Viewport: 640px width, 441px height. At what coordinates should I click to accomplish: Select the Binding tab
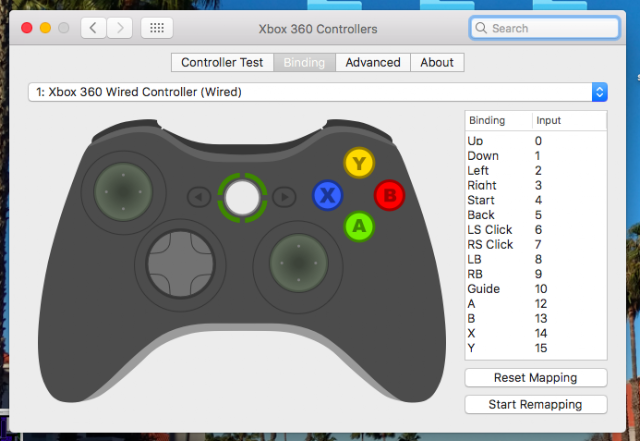(304, 62)
